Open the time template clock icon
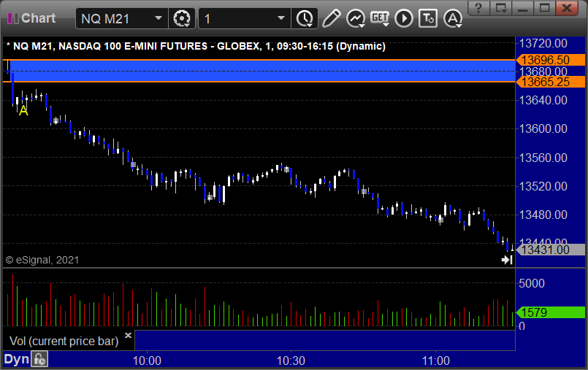The height and width of the screenshot is (370, 588). pyautogui.click(x=305, y=18)
